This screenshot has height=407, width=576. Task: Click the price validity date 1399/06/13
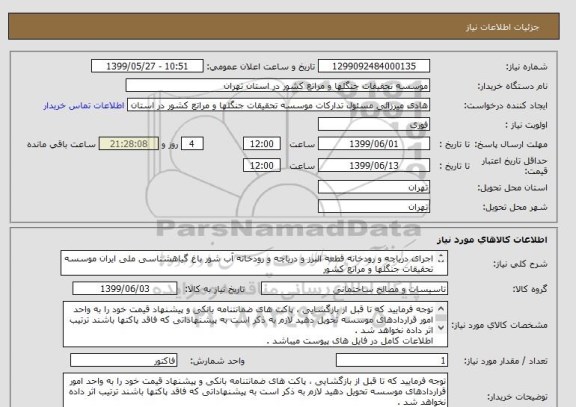coord(374,165)
